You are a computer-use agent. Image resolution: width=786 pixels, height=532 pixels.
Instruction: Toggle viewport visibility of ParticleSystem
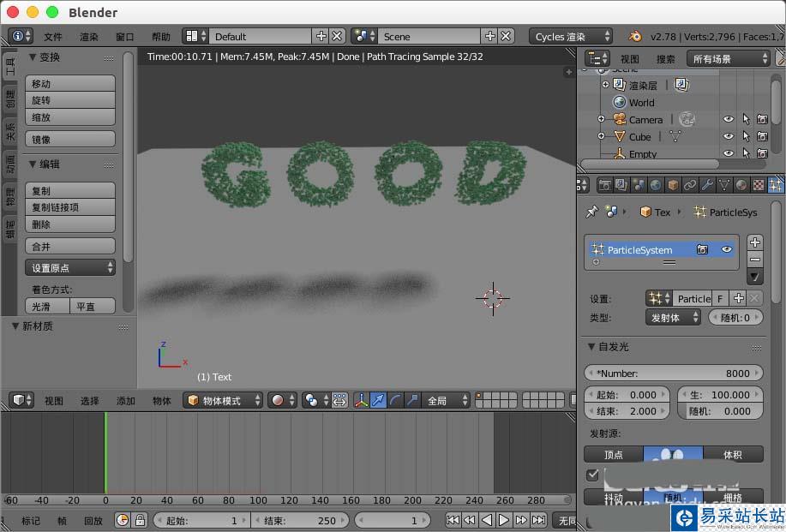pos(726,249)
